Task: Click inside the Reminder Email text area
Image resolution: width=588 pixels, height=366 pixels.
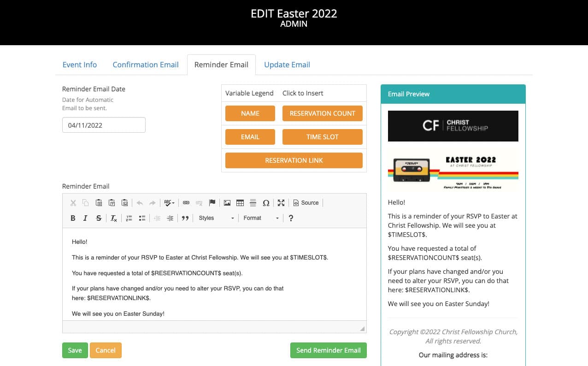Action: pyautogui.click(x=214, y=274)
